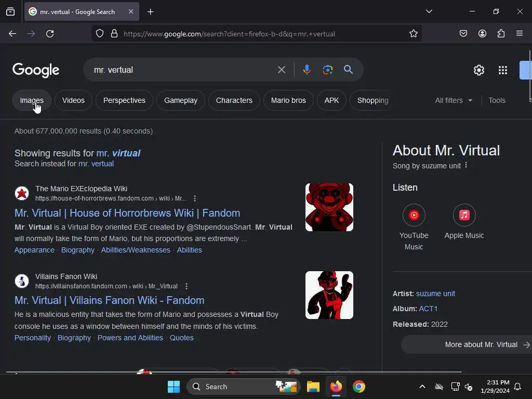Open the Appearance sitelink
The width and height of the screenshot is (532, 399).
pyautogui.click(x=34, y=250)
